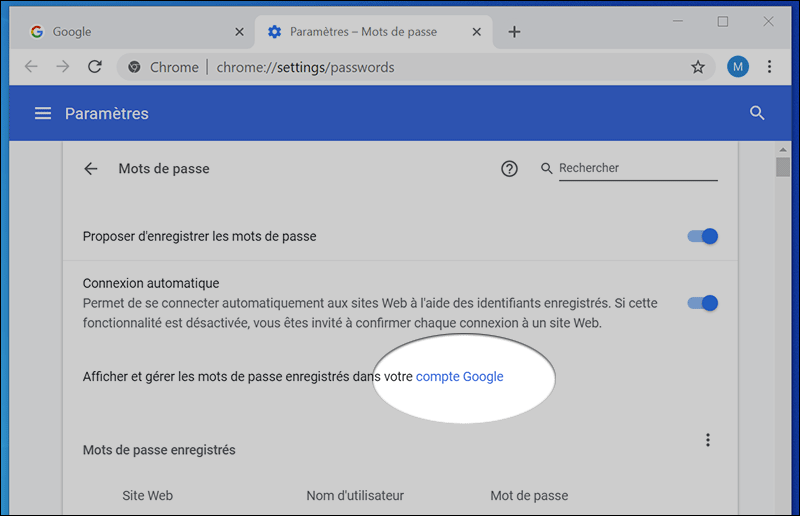Open Chrome's three-dot menu
The height and width of the screenshot is (516, 800).
click(769, 67)
